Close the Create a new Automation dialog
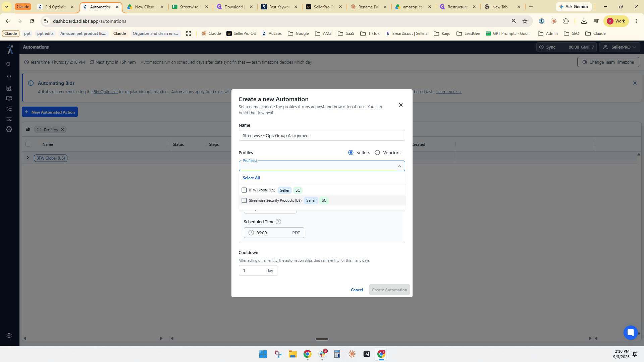 point(400,105)
